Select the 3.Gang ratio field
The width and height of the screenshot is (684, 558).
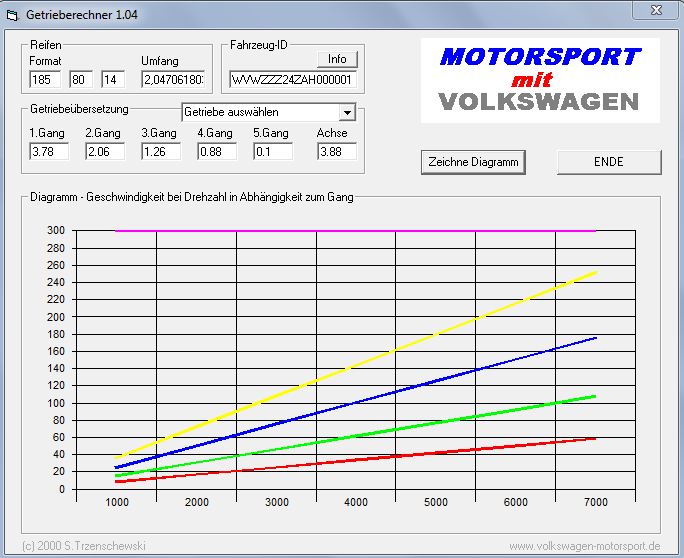pos(160,152)
